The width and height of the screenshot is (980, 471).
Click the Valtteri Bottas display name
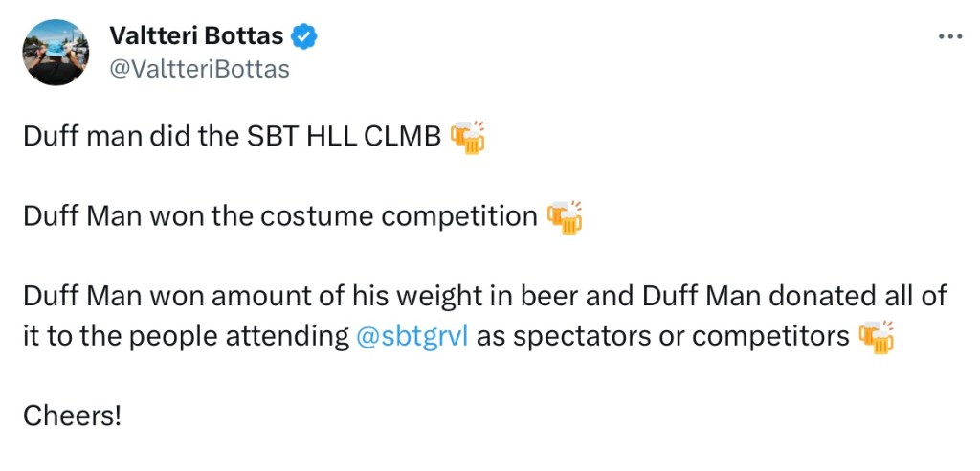196,37
